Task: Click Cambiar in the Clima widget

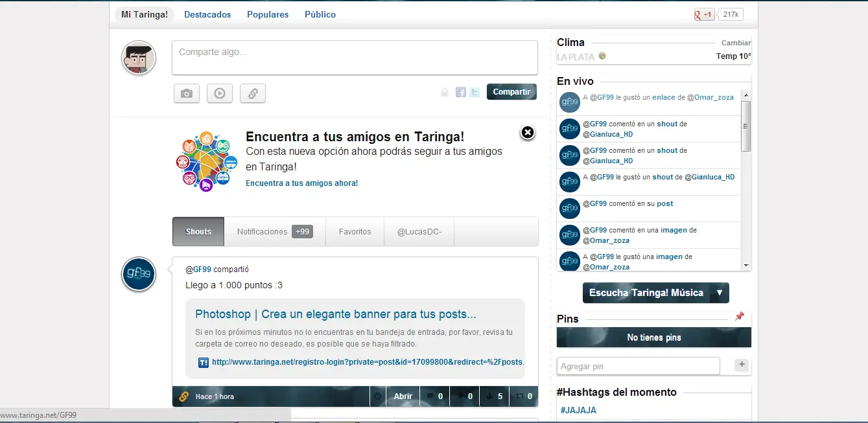Action: (736, 43)
